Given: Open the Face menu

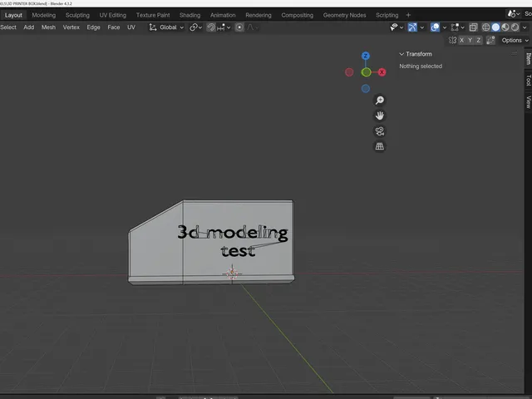Looking at the screenshot, I should click(x=114, y=27).
